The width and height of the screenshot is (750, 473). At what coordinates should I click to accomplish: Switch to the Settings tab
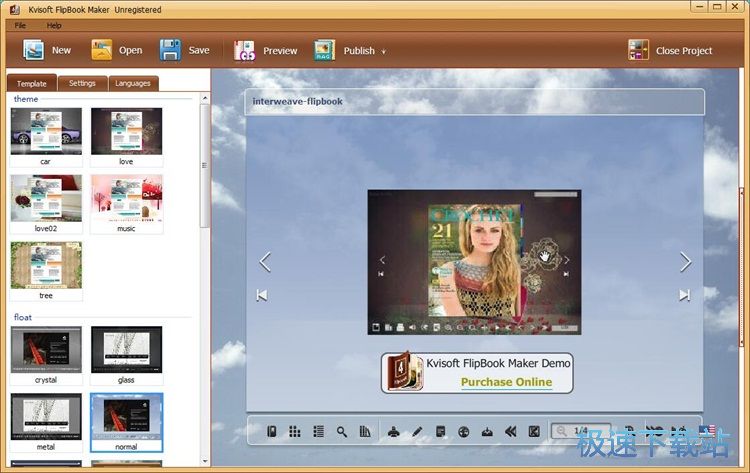[82, 84]
